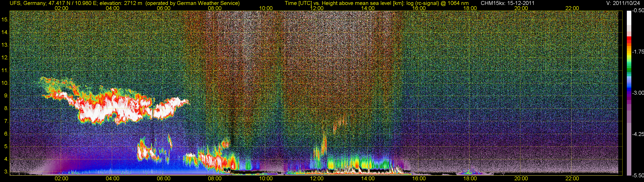
Task: Select the 22:00 top time axis label
Action: click(572, 8)
